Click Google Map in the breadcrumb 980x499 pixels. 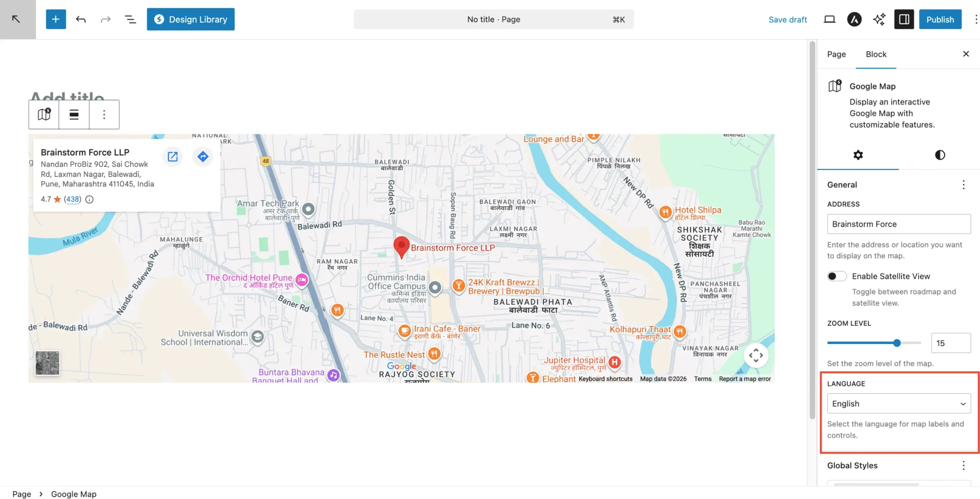click(73, 494)
